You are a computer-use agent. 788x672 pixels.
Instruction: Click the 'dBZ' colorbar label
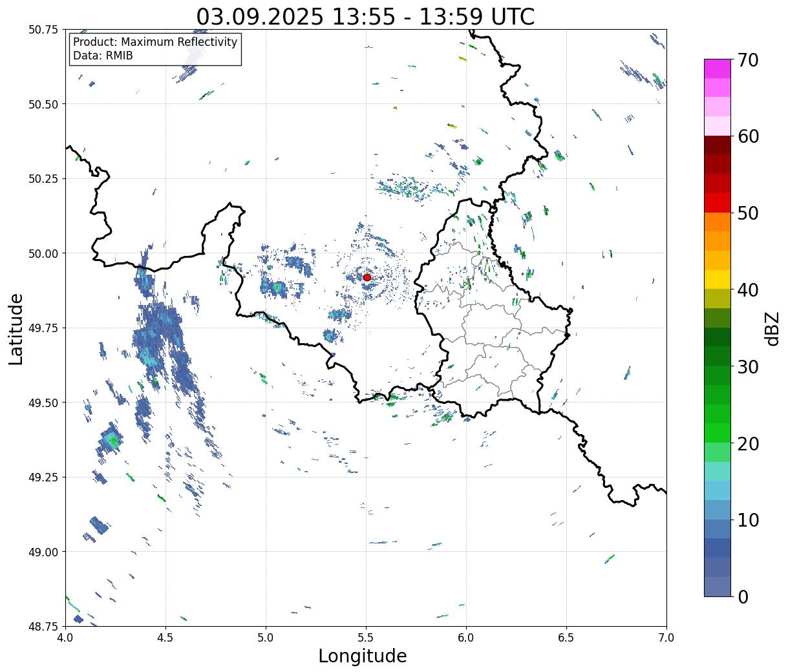[772, 328]
